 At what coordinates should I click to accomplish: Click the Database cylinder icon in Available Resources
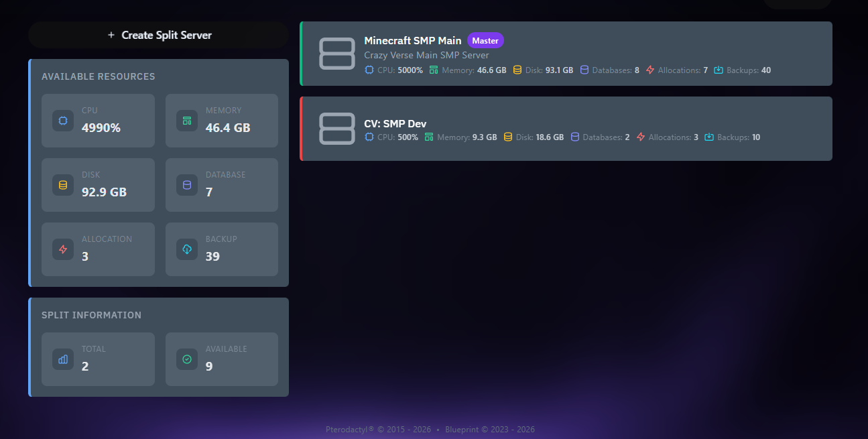187,185
